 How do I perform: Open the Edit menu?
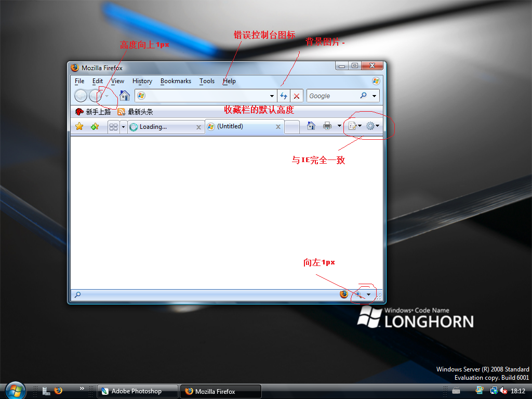pos(97,81)
